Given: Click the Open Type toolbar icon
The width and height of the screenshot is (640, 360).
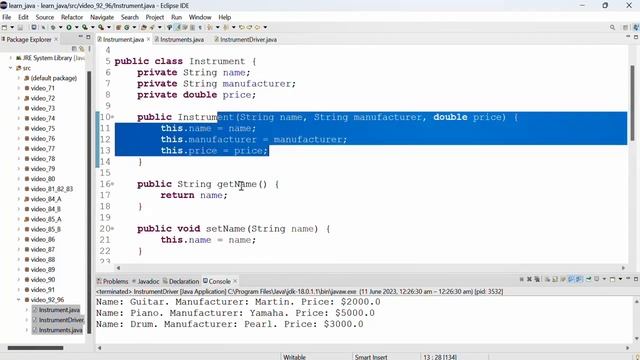Looking at the screenshot, I should pyautogui.click(x=143, y=27).
